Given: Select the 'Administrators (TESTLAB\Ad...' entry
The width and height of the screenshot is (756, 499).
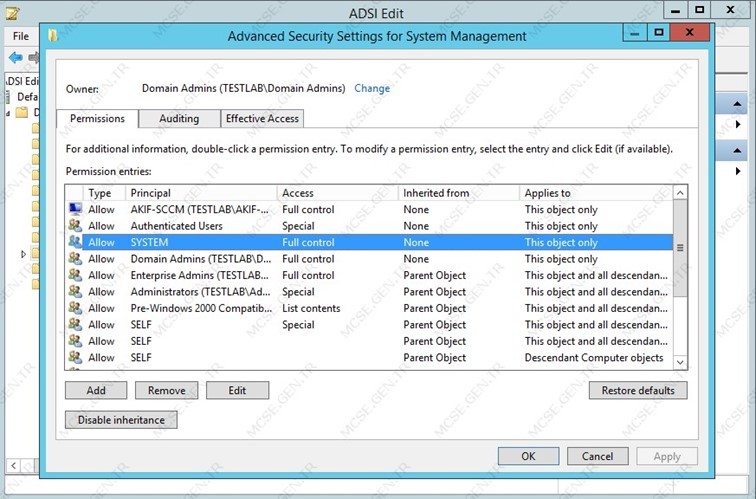Looking at the screenshot, I should click(x=370, y=292).
